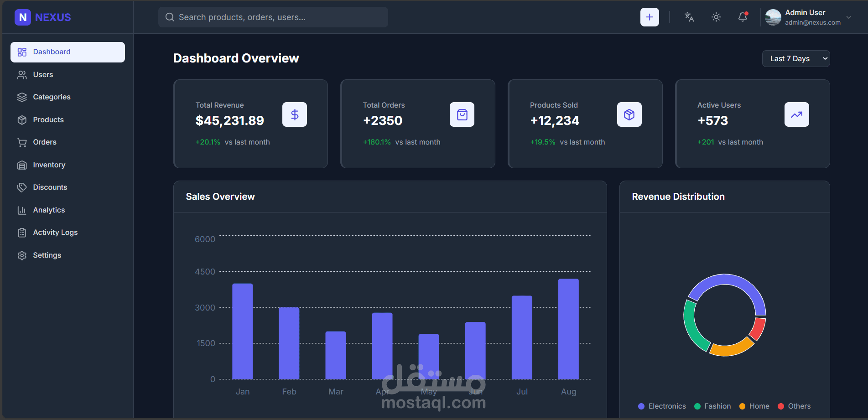Open the Last 7 Days dropdown

tap(795, 58)
